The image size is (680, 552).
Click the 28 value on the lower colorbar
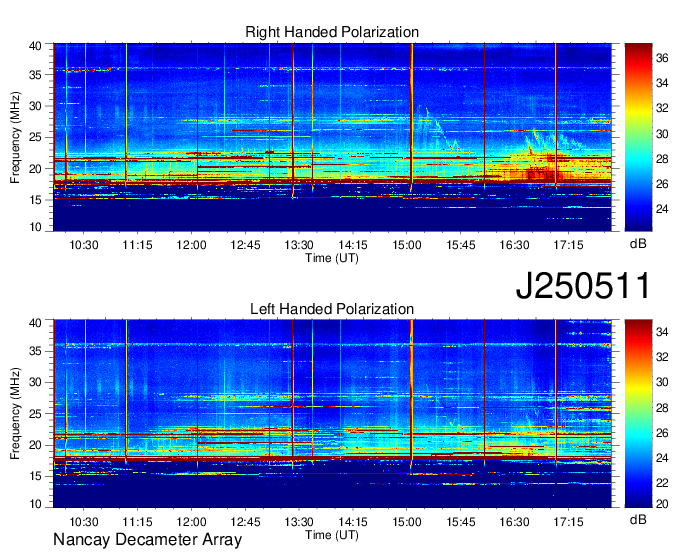pos(662,408)
